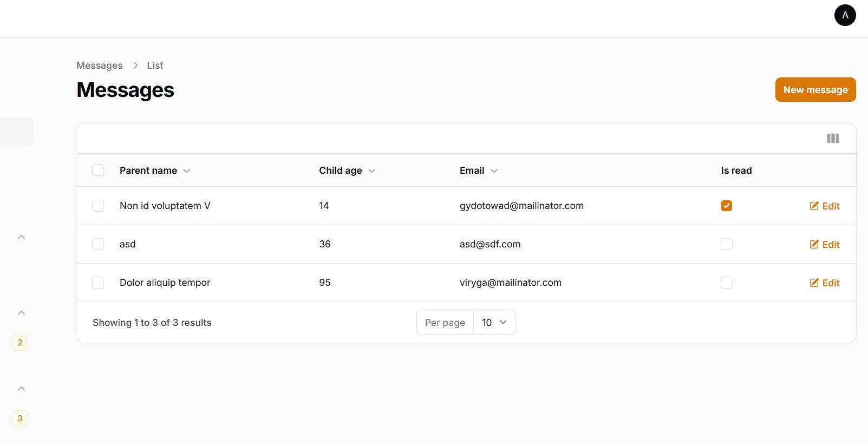The width and height of the screenshot is (868, 445).
Task: Collapse the first sidebar group chevron
Action: (x=22, y=237)
